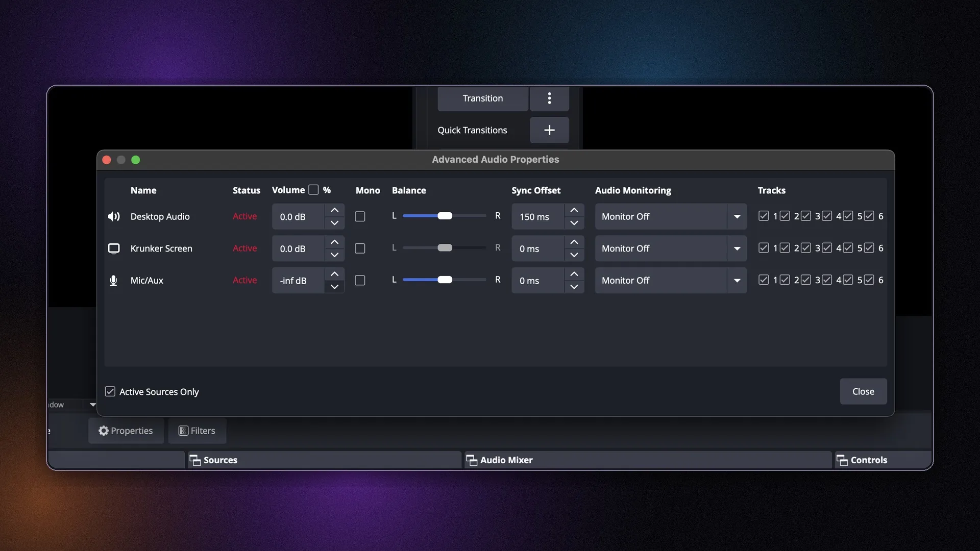This screenshot has width=980, height=551.
Task: Click the Desktop Audio speaker icon
Action: [x=114, y=216]
